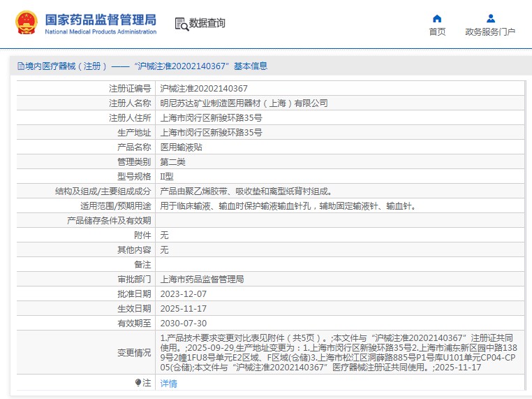
Task: Open 政务服务门户 link
Action: coord(490,31)
